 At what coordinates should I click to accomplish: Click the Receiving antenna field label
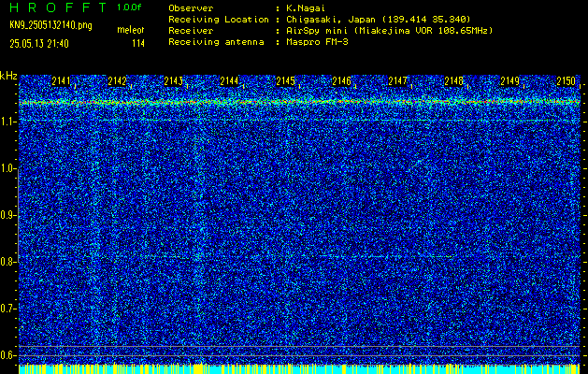[x=216, y=42]
